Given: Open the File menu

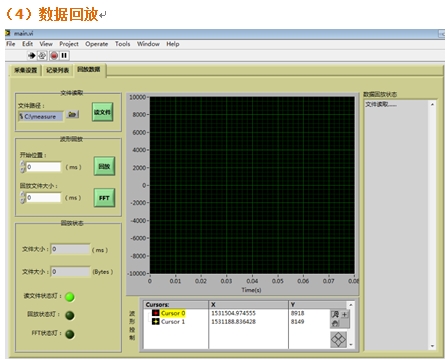Looking at the screenshot, I should 11,44.
